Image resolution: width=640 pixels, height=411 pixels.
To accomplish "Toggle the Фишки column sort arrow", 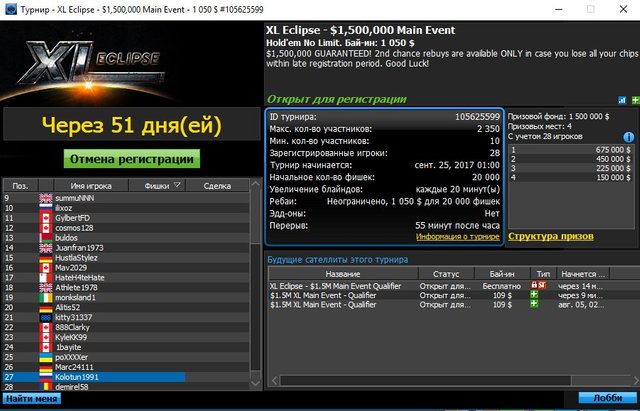I will coord(177,185).
